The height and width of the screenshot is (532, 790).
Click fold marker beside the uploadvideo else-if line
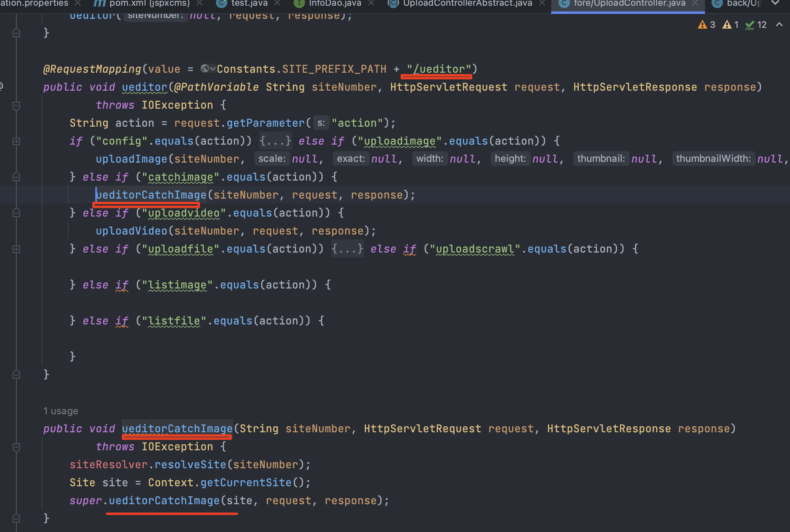(16, 213)
